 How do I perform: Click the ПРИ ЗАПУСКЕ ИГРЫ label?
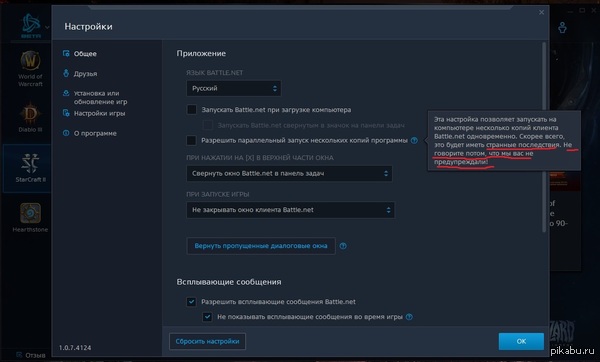[x=218, y=194]
